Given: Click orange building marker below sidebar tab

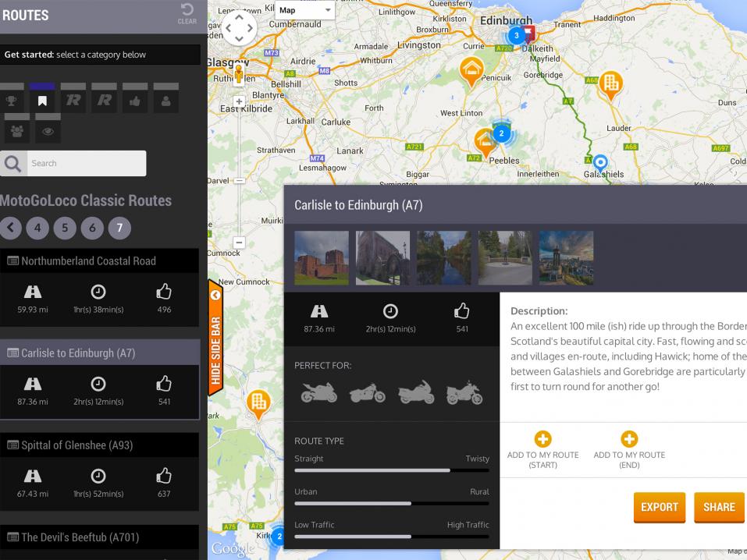Looking at the screenshot, I should point(258,405).
